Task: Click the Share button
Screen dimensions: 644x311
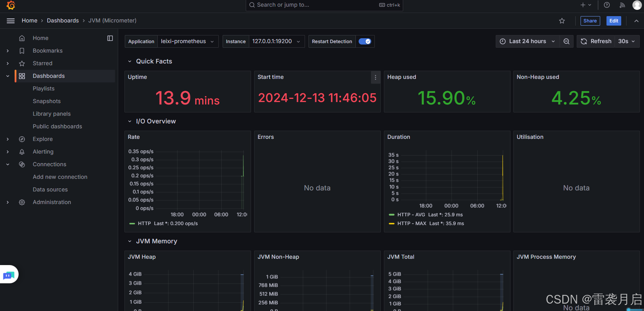Action: tap(590, 21)
